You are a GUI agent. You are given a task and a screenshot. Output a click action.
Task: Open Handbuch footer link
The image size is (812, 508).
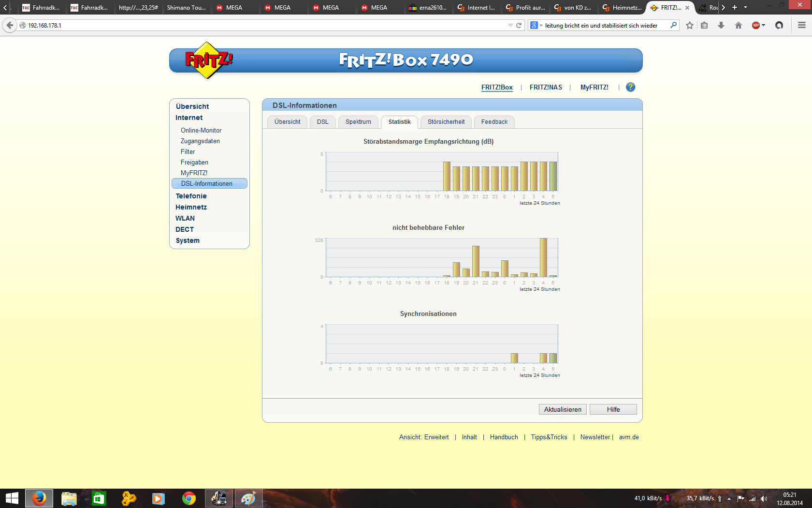pos(504,437)
